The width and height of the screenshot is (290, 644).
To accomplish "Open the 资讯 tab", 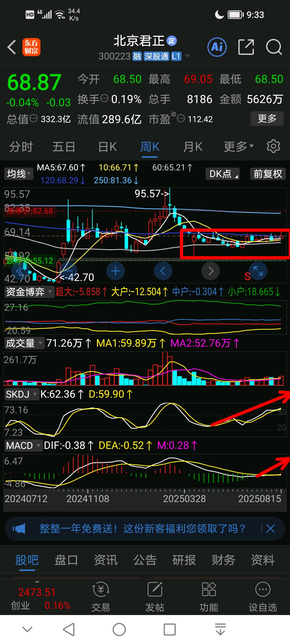I will tap(106, 560).
